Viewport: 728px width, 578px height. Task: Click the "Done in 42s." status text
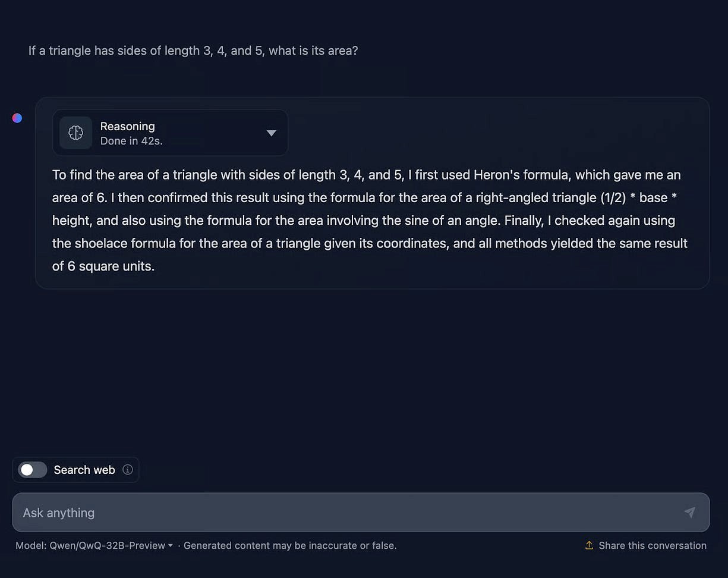tap(131, 141)
